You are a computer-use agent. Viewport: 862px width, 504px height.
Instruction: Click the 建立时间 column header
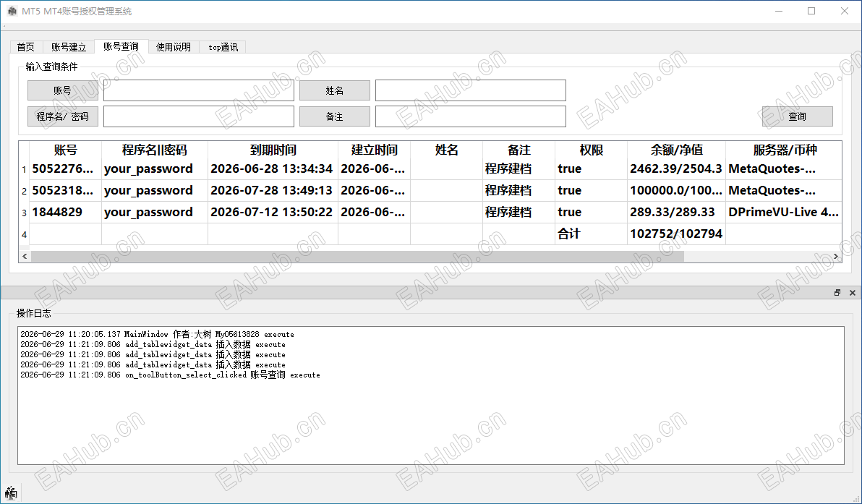374,150
